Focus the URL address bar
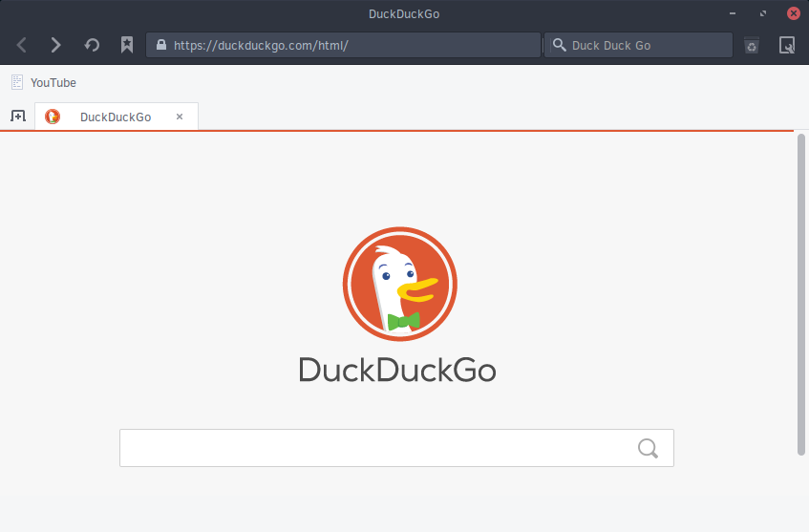 (x=343, y=45)
